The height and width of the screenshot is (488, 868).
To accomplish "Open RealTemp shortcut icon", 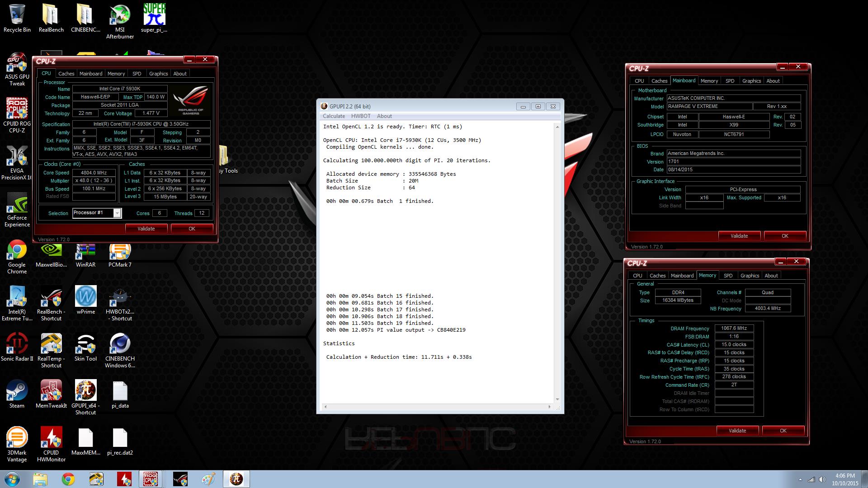I will (x=51, y=351).
